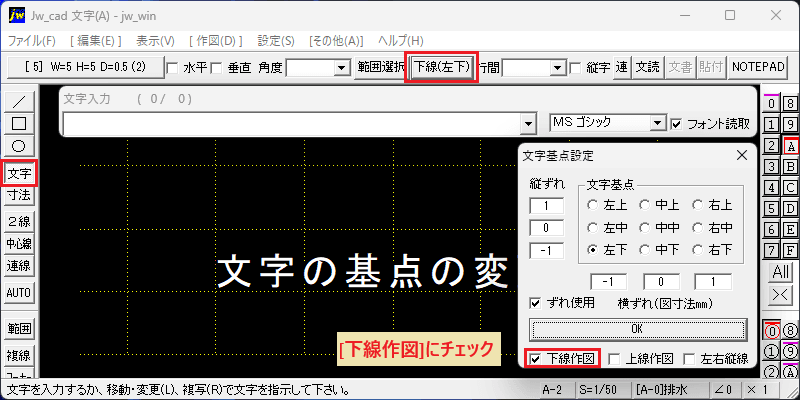Choose the 寸法 dimension tool

(x=19, y=194)
